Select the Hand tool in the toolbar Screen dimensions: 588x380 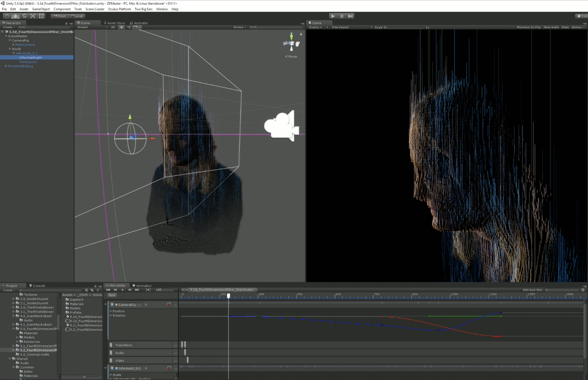coord(7,16)
